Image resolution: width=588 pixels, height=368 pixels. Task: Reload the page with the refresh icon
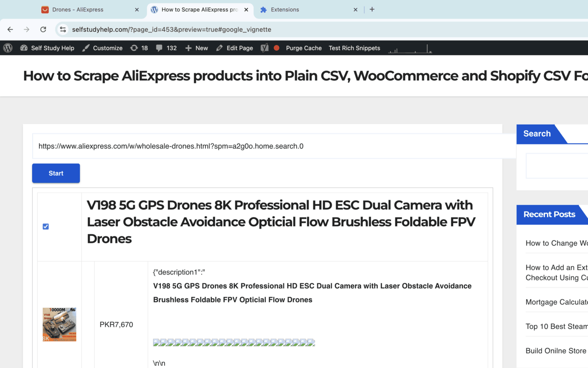[x=43, y=29]
